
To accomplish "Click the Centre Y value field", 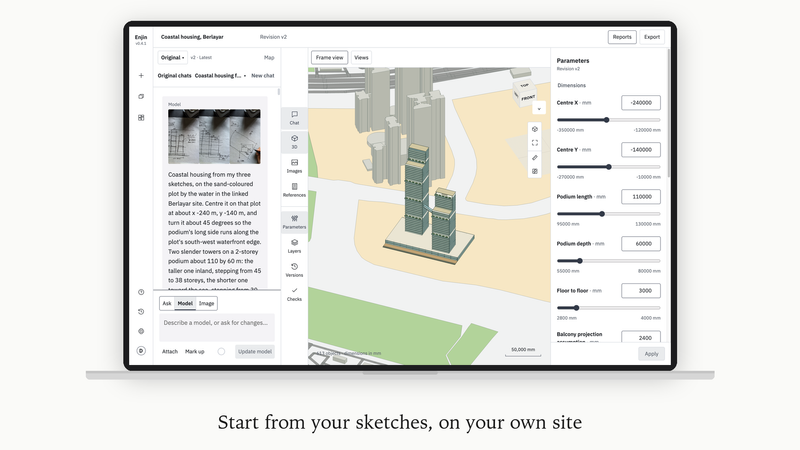I will (x=641, y=149).
